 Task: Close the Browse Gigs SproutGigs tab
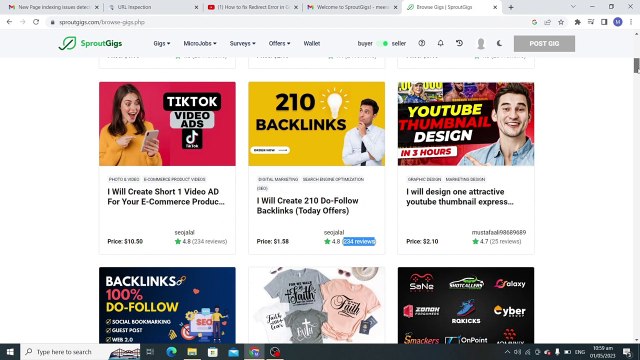click(495, 7)
